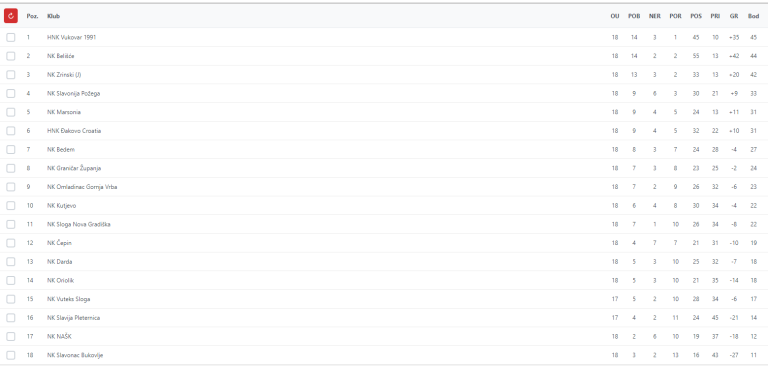Image resolution: width=768 pixels, height=369 pixels.
Task: Click NK Omladinac Gornja Vrba name
Action: 82,187
